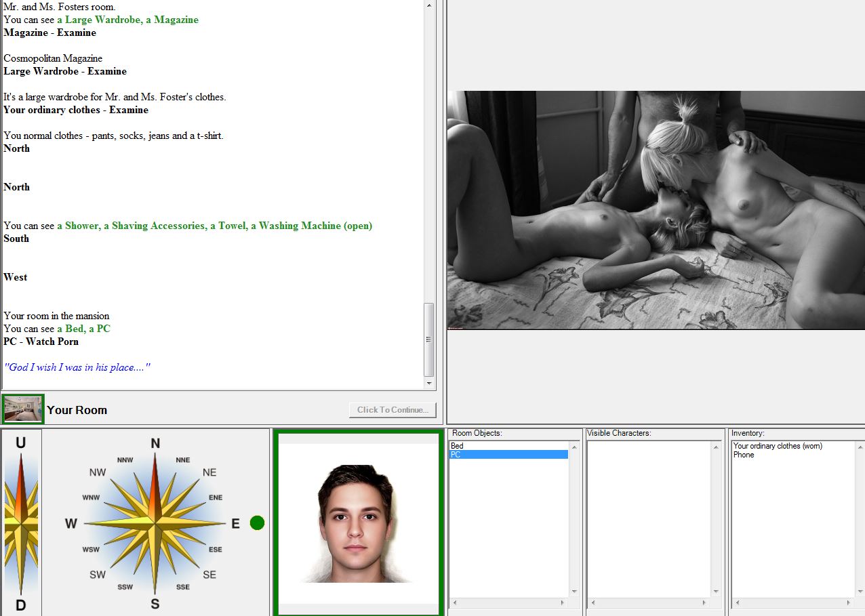Open the Your Room location thumbnail
Image resolution: width=865 pixels, height=616 pixels.
pos(23,409)
